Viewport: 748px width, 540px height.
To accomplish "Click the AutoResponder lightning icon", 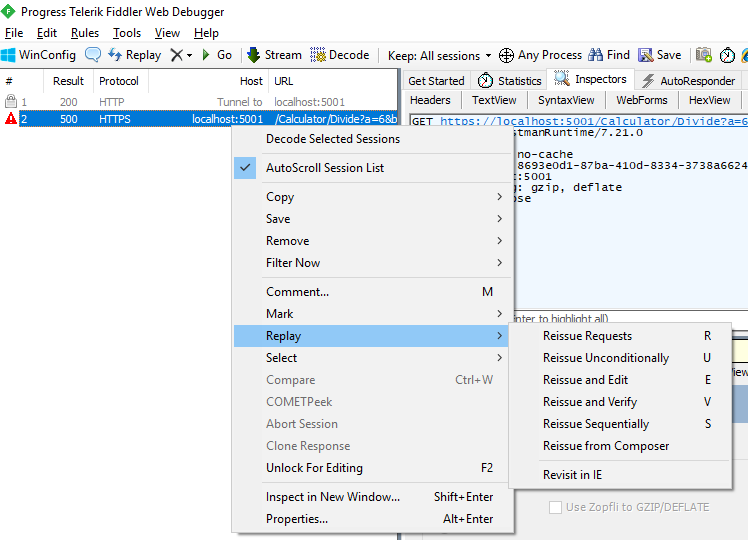I will coord(648,81).
